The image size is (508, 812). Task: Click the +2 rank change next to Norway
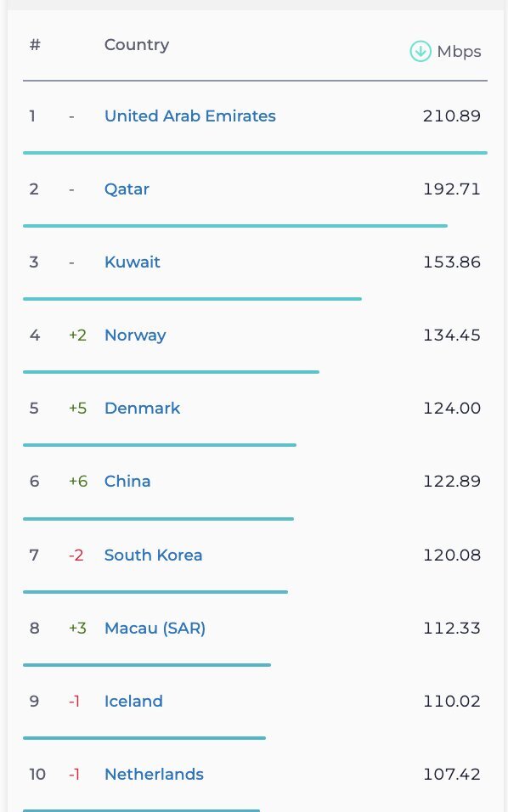(76, 336)
